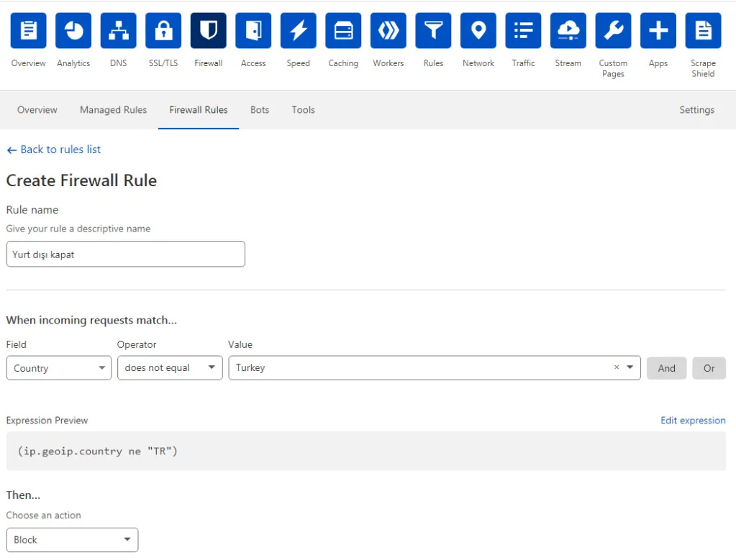The image size is (736, 560).
Task: Click the Expression Preview code box
Action: pyautogui.click(x=366, y=451)
